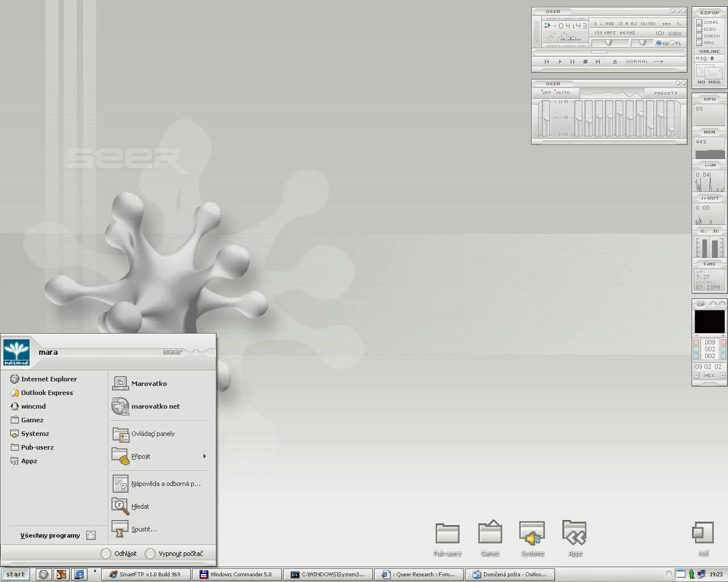Click the Odhlásit log off icon
Screen dimensions: 728x582
tap(106, 554)
